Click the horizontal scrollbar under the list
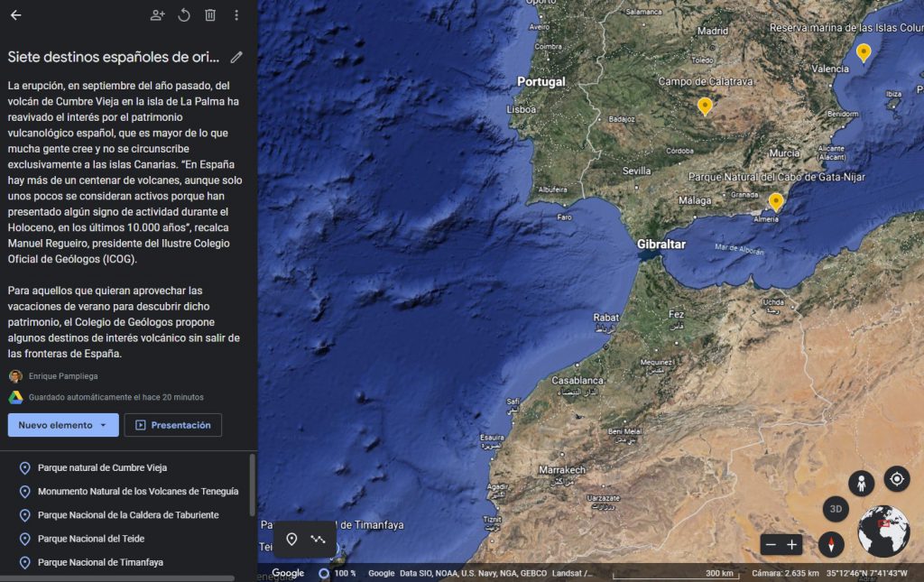The height and width of the screenshot is (582, 924). click(117, 578)
